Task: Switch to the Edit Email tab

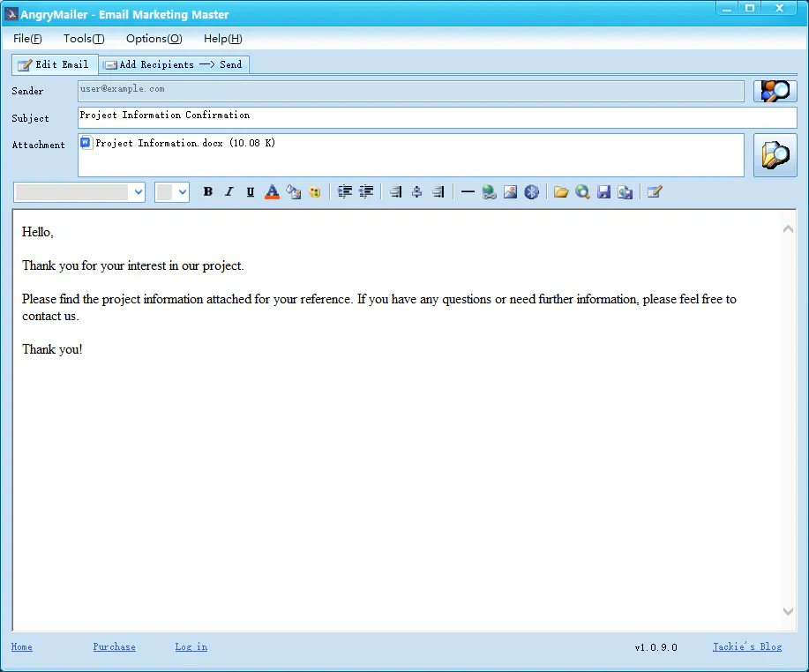Action: click(55, 64)
